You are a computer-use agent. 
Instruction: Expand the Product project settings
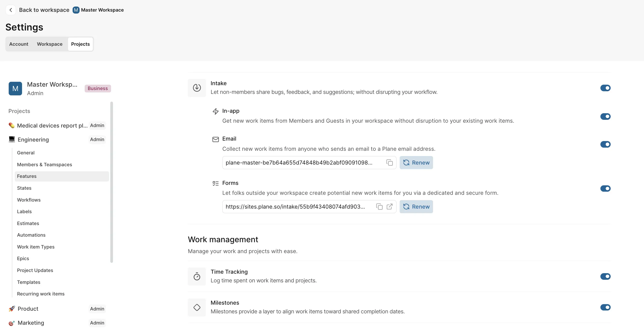tap(28, 309)
